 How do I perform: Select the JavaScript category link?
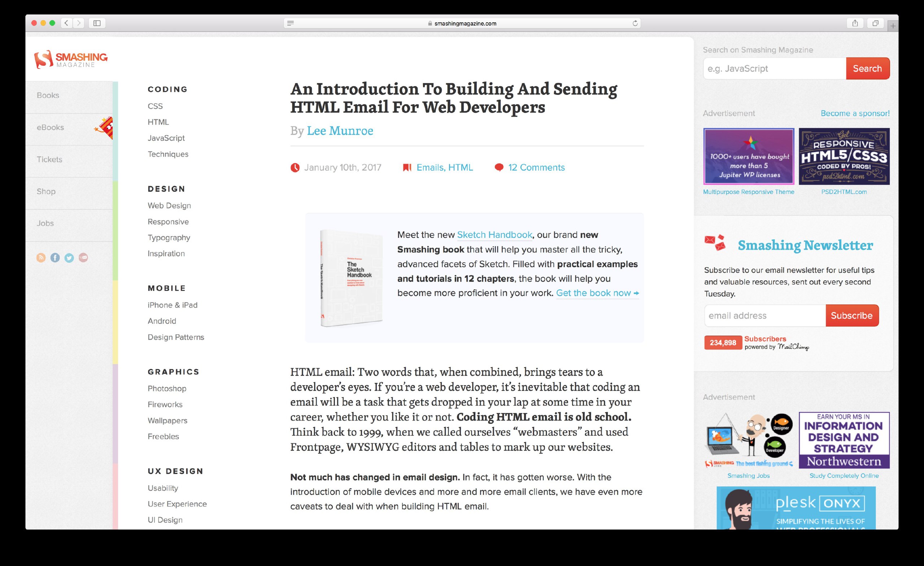[x=166, y=138]
